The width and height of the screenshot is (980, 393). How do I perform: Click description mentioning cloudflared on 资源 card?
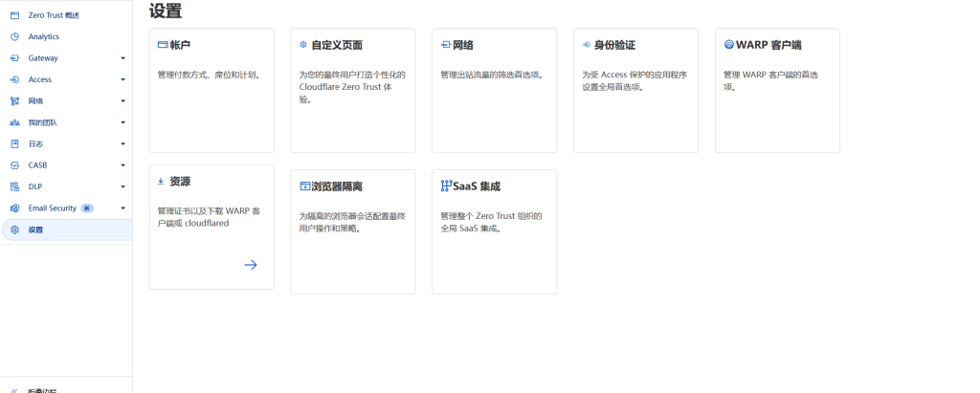click(210, 217)
